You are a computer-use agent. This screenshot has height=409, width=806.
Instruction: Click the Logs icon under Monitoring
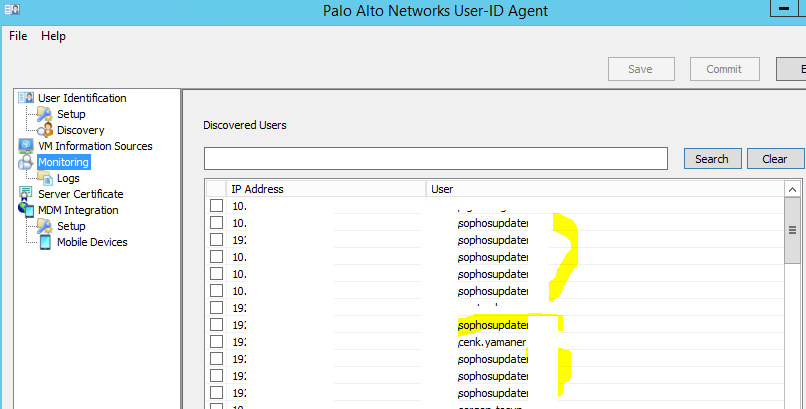45,178
